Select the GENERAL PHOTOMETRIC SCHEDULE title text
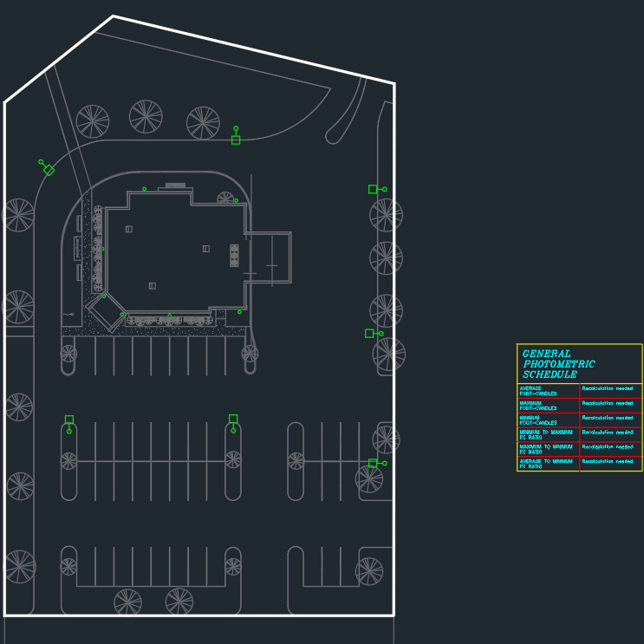644x644 pixels. click(x=558, y=364)
